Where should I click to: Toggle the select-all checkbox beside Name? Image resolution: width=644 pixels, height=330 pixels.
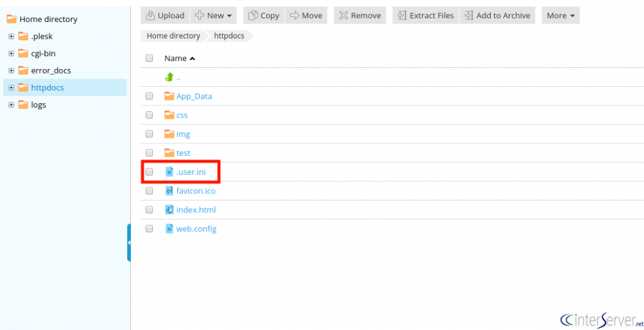click(x=149, y=58)
